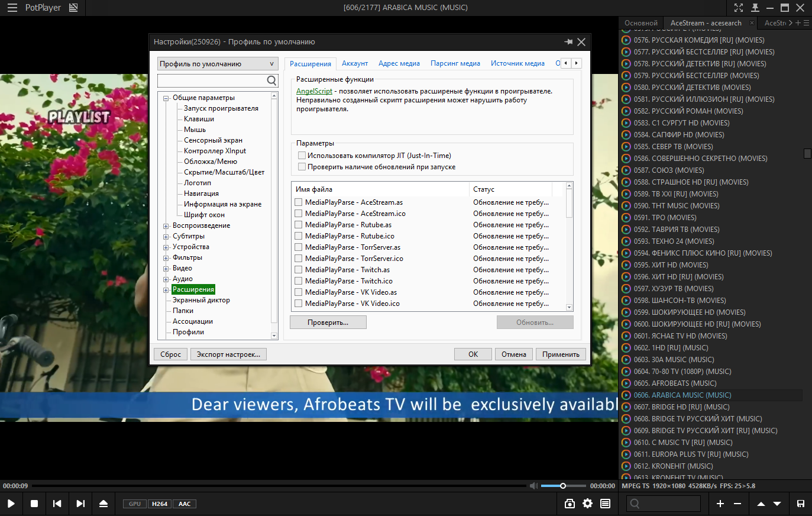Screen dimensions: 812x516
Task: Click the pin always-on-top icon
Action: (755, 8)
